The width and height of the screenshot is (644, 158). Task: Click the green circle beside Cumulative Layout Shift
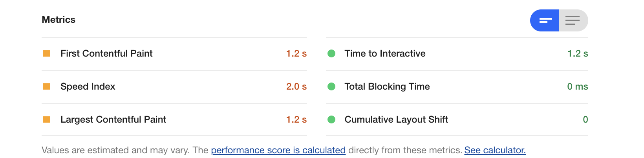pyautogui.click(x=331, y=119)
